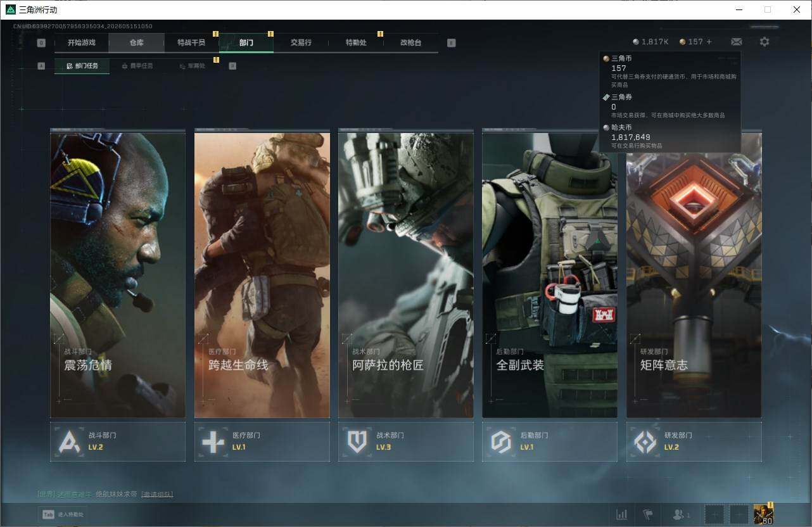
Task: Click the 世界 channel tag in chat
Action: click(x=47, y=494)
